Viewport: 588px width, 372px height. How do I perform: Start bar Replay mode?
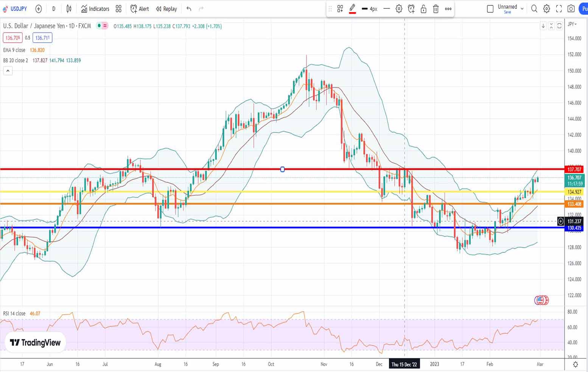coord(166,9)
